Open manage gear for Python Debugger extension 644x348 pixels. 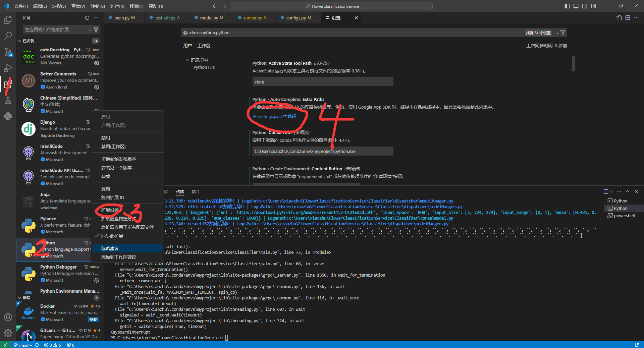(x=97, y=280)
